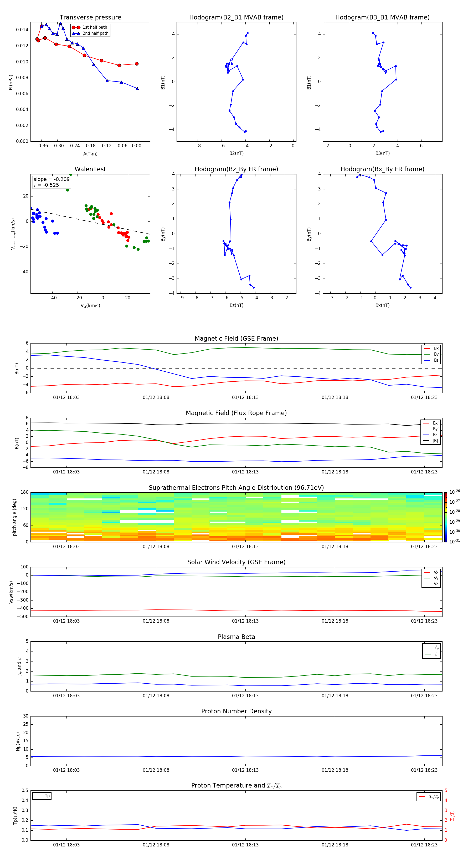This screenshot has width=473, height=868.
Task: Click the 'Hodogram(B3_B1 MVAB frame)' title
Action: coord(382,18)
